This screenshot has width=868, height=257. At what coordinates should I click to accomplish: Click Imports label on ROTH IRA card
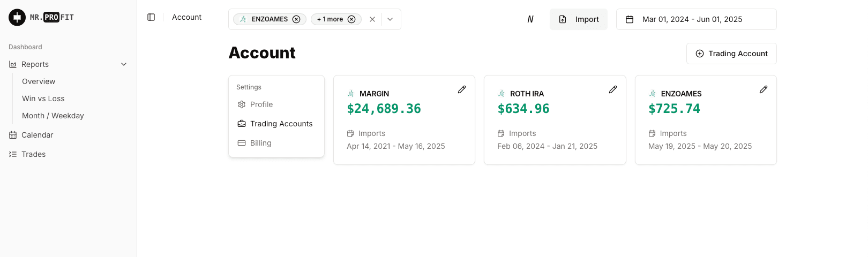pyautogui.click(x=522, y=133)
